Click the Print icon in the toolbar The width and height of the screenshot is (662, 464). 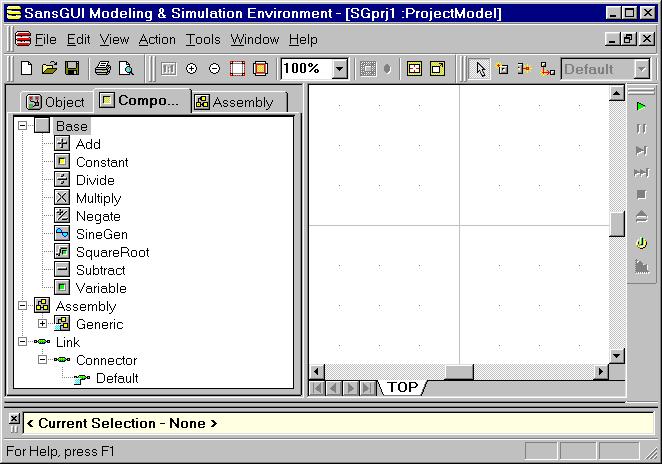pyautogui.click(x=102, y=69)
